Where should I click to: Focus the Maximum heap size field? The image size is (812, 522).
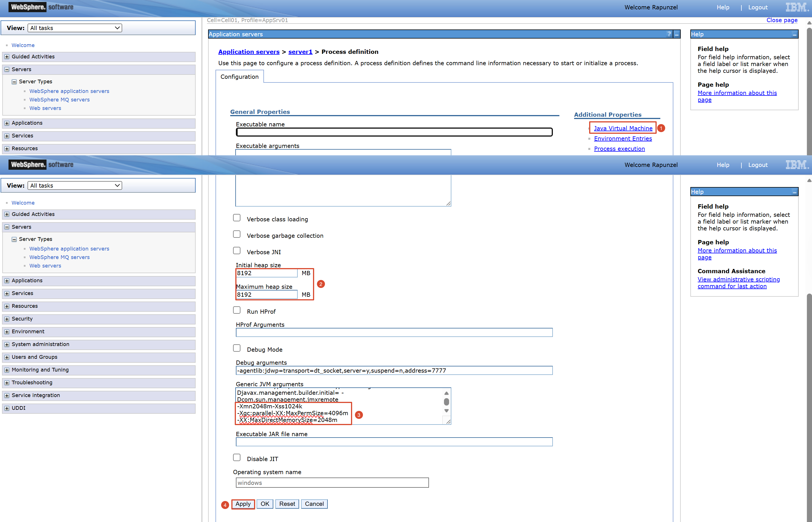tap(267, 294)
